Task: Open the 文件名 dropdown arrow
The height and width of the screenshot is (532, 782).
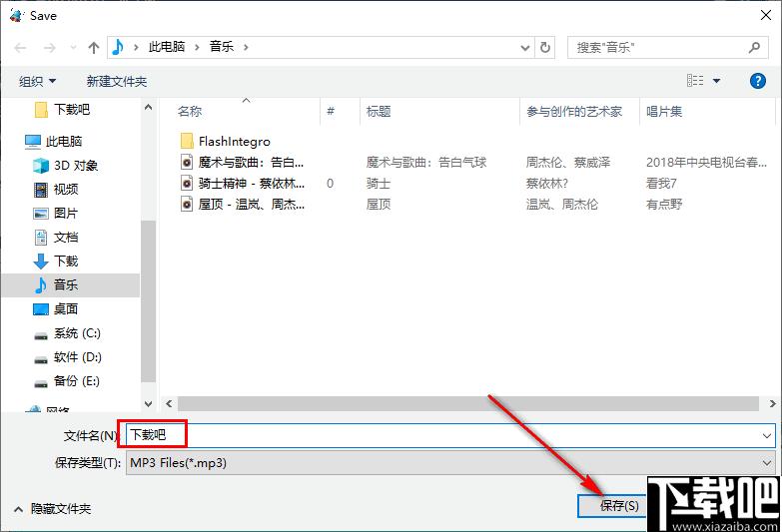Action: tap(767, 436)
